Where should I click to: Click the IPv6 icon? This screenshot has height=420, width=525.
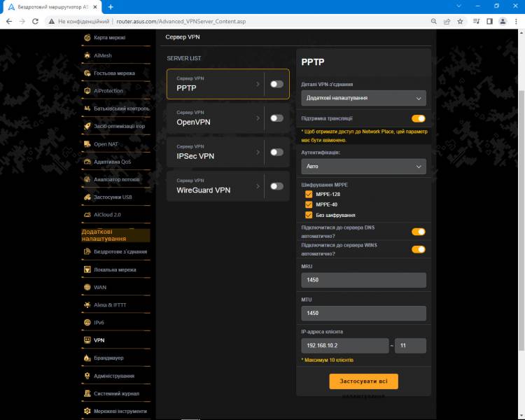[x=87, y=323]
